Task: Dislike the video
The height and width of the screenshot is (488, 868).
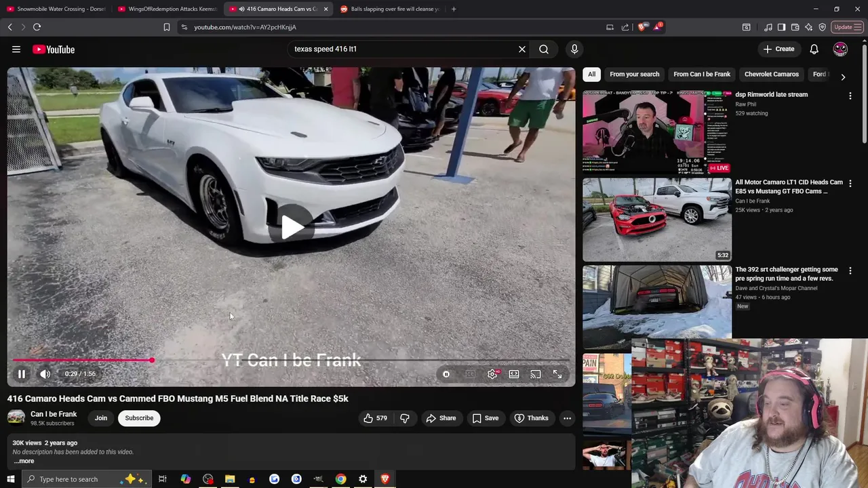Action: [x=405, y=418]
